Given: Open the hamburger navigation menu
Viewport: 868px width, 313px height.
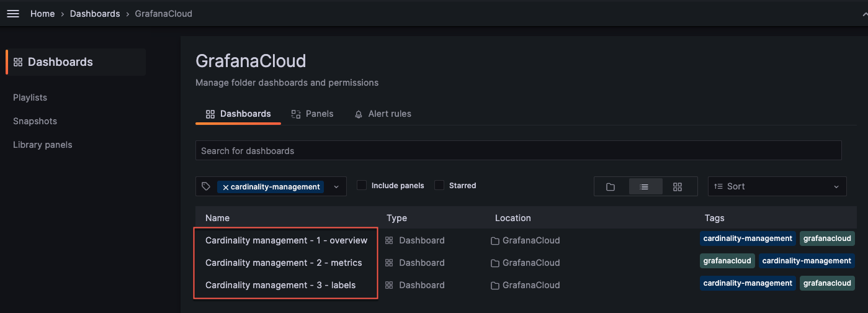Looking at the screenshot, I should [13, 14].
